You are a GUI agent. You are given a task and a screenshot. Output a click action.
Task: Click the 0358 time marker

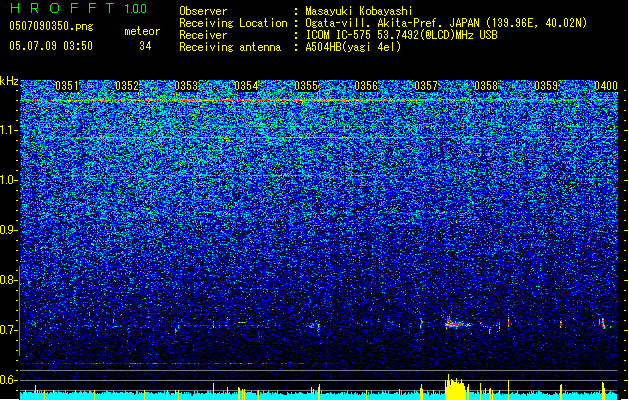pyautogui.click(x=486, y=86)
